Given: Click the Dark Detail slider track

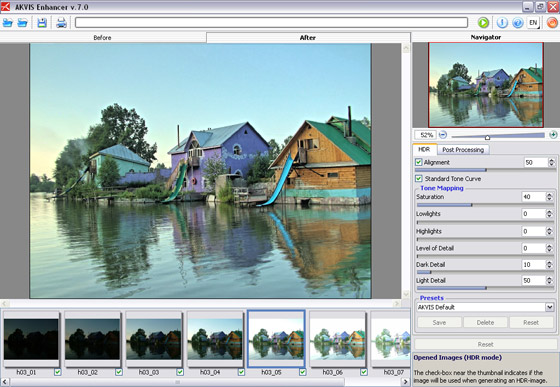Looking at the screenshot, I should click(x=485, y=272).
